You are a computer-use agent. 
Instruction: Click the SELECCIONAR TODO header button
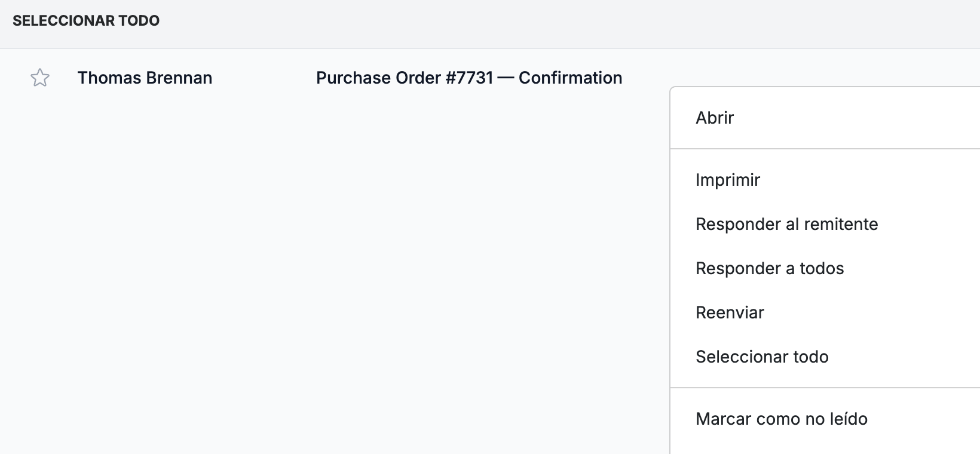coord(86,21)
